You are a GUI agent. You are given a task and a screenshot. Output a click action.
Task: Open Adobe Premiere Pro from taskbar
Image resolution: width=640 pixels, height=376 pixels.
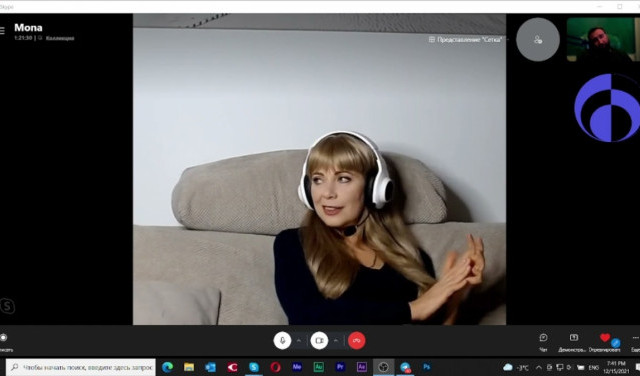click(x=340, y=367)
